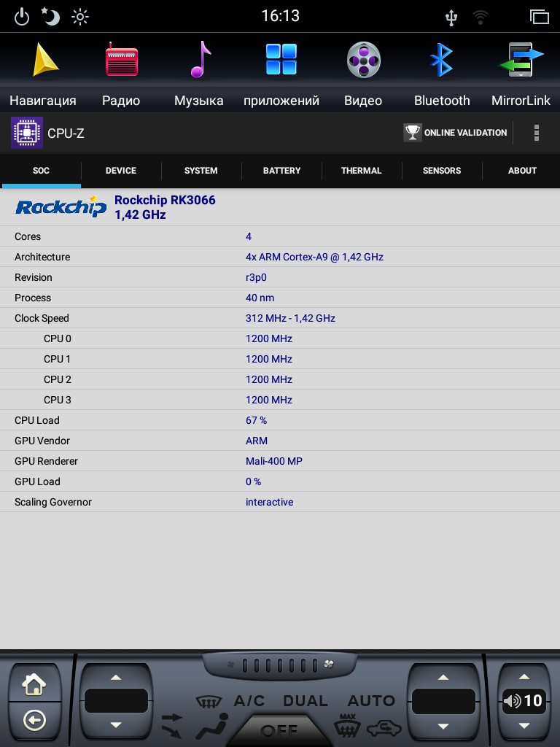560x747 pixels.
Task: Toggle the A/C button
Action: [x=249, y=701]
